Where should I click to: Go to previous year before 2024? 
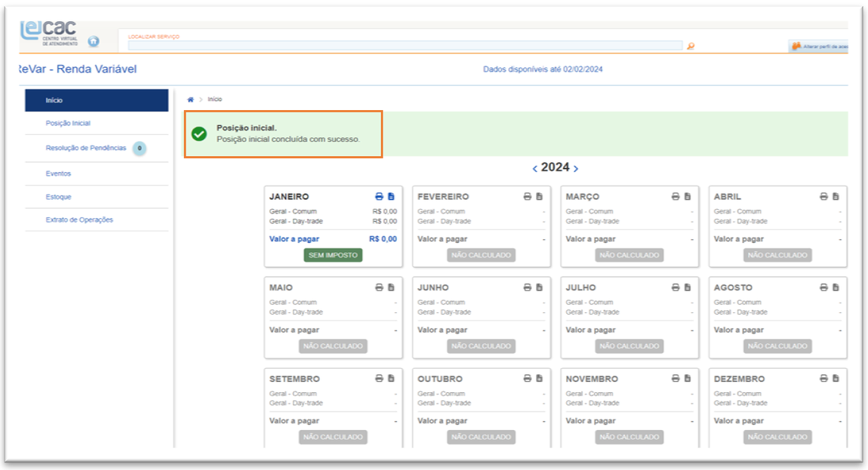click(535, 168)
